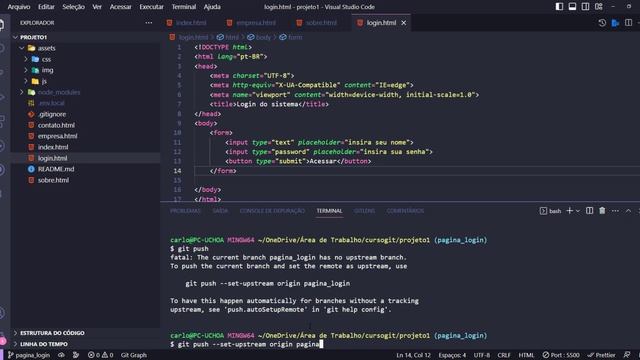Change the HTML language mode
The height and width of the screenshot is (360, 640).
526,355
